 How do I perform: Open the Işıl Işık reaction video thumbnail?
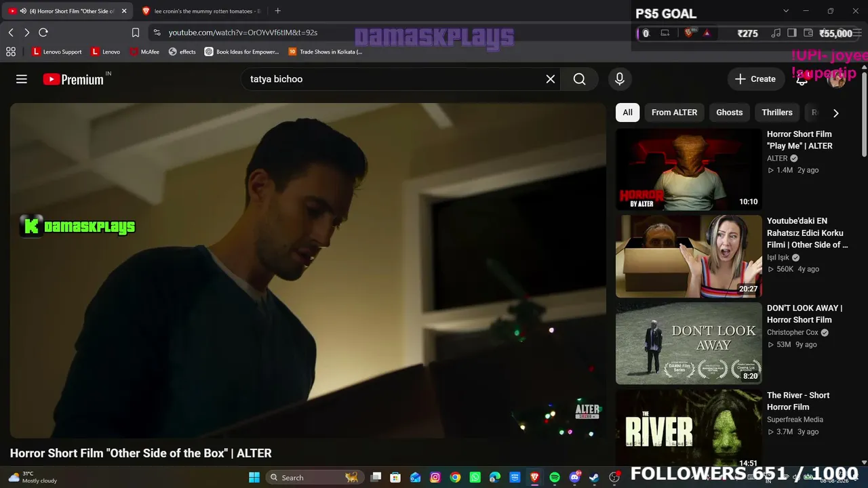[x=689, y=256]
